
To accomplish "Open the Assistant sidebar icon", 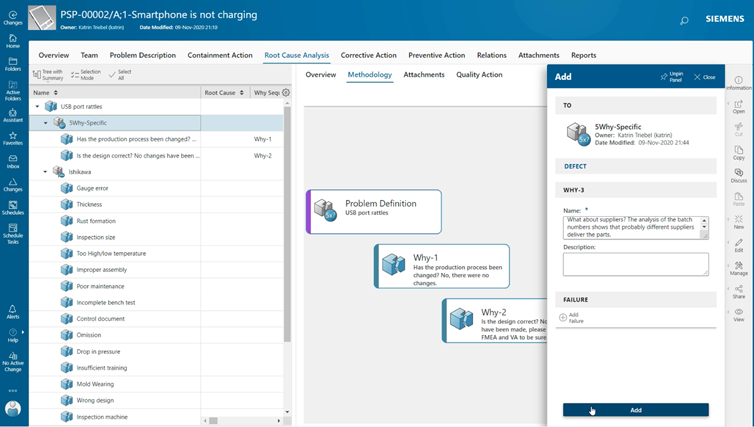I will pos(13,115).
